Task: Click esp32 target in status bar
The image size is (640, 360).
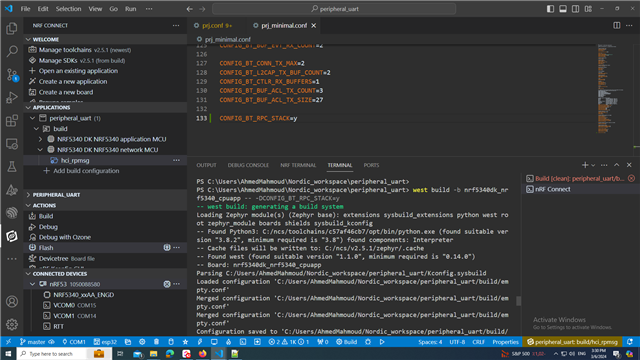Action: coord(105,342)
